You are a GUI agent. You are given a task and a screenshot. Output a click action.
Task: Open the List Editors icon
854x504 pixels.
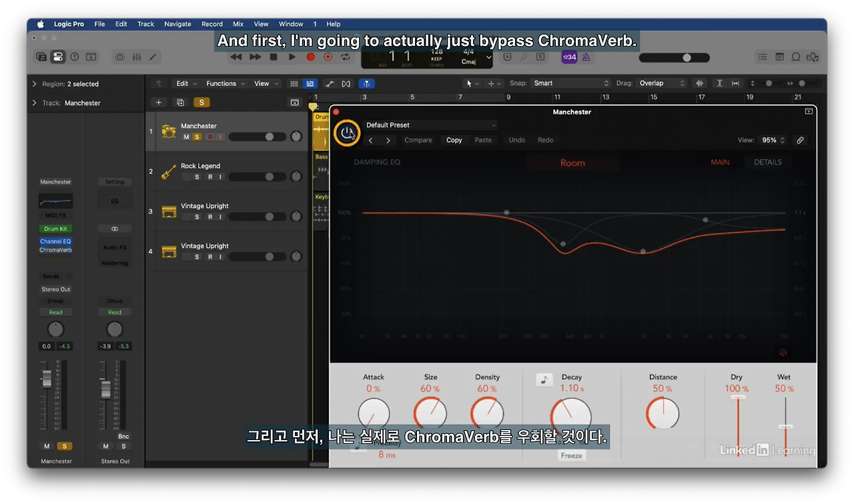pos(763,57)
